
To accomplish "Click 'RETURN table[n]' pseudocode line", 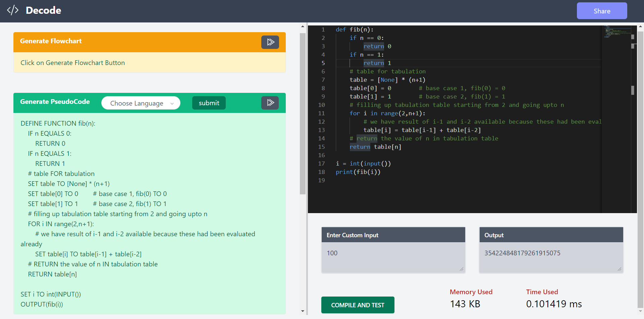I will point(52,274).
